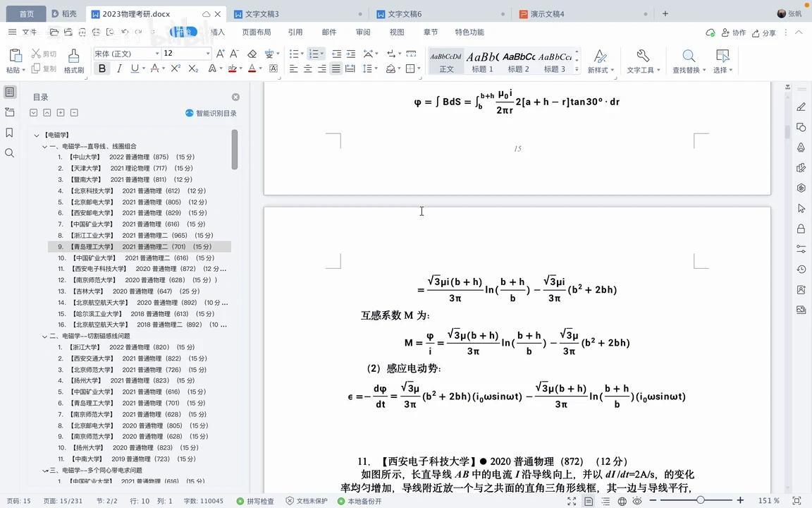Open the bookmark sidebar icon
This screenshot has height=508, width=812.
(9, 133)
